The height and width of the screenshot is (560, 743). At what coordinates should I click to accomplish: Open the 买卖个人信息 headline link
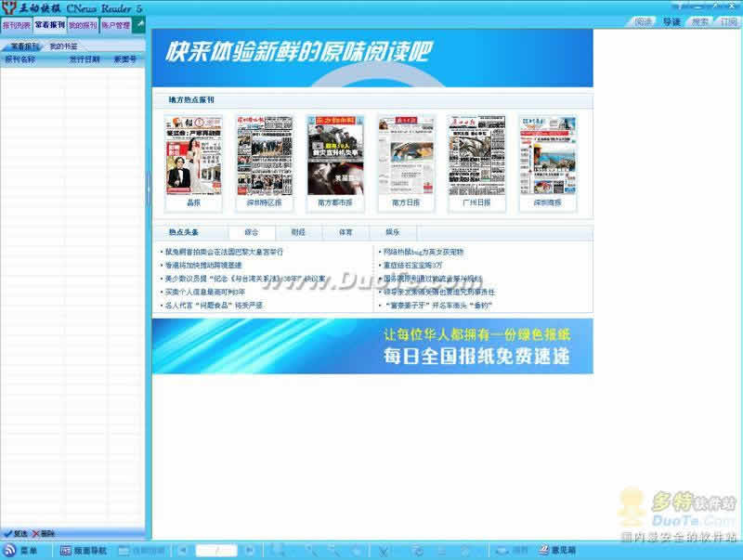[x=204, y=292]
